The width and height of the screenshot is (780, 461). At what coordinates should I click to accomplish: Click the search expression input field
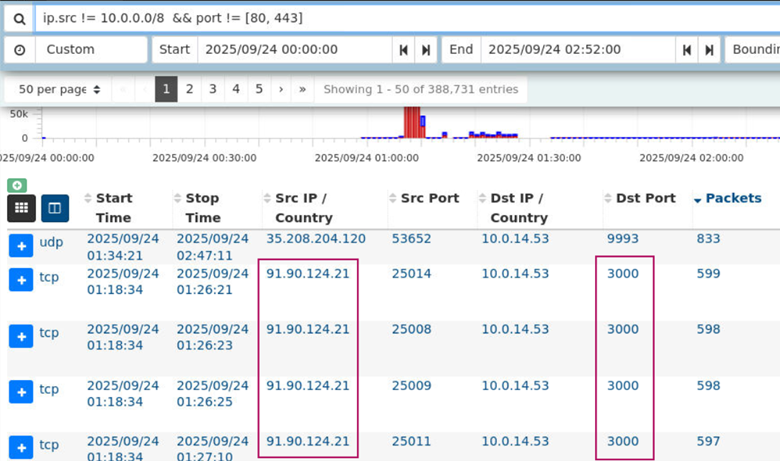point(400,18)
